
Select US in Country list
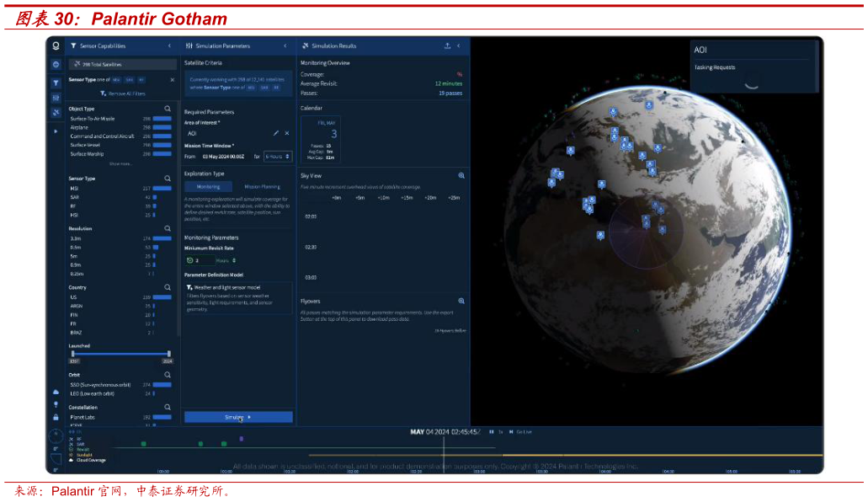click(x=120, y=297)
